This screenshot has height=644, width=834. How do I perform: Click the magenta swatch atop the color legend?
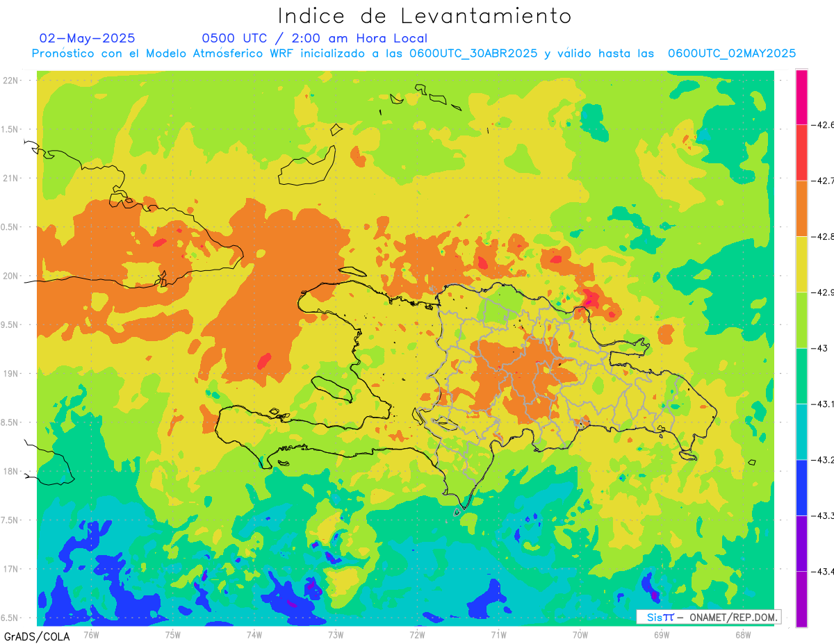[x=802, y=97]
